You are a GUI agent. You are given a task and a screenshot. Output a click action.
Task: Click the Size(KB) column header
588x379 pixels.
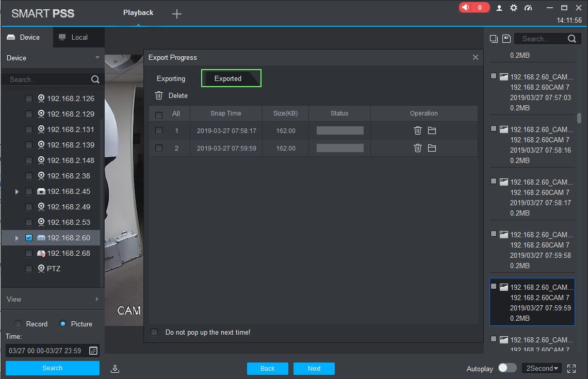(x=285, y=113)
